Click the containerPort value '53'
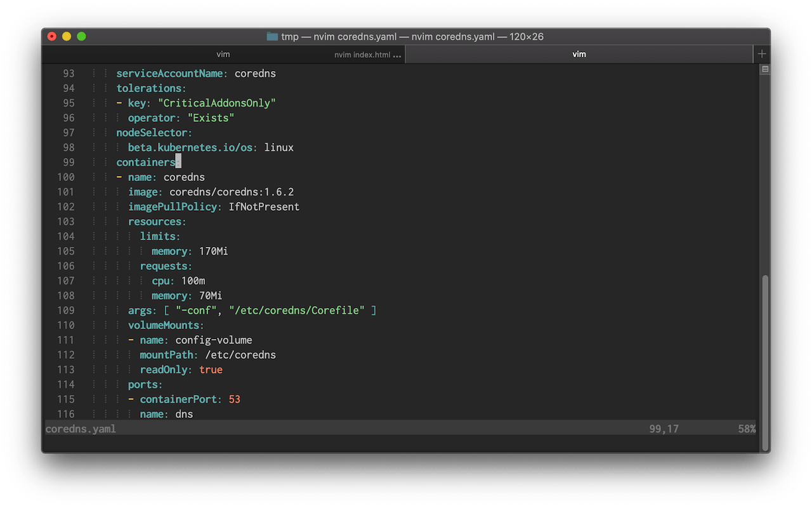 pyautogui.click(x=234, y=399)
